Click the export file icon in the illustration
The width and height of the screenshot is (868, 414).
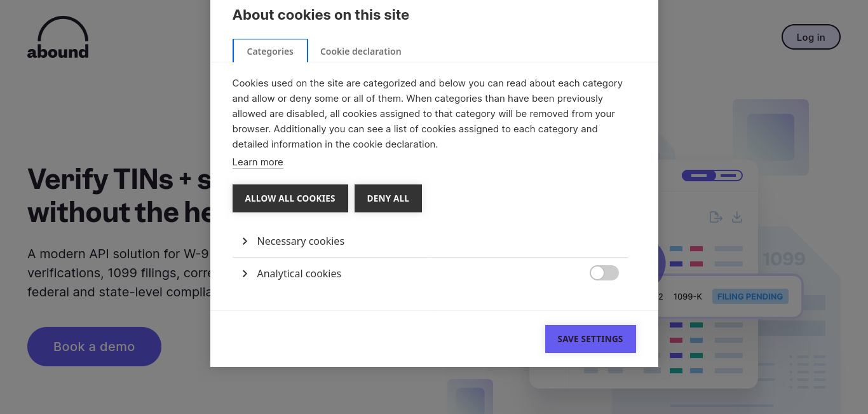click(x=716, y=217)
